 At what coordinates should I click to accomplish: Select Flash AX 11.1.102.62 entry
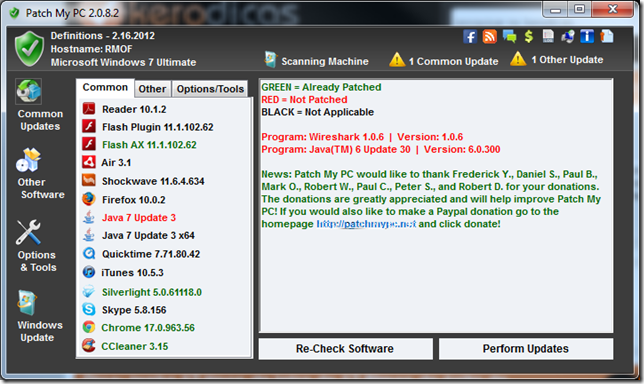coord(149,145)
